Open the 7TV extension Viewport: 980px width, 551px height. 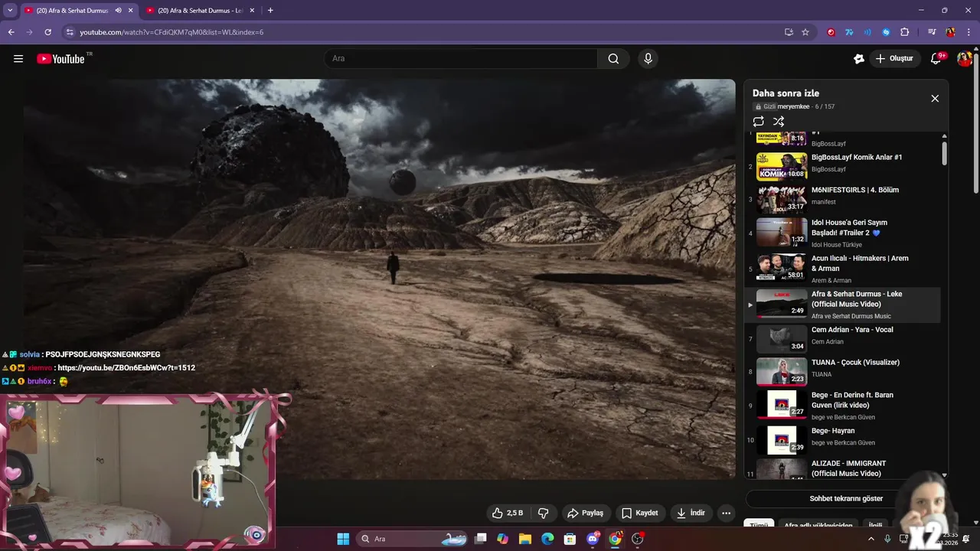(849, 32)
